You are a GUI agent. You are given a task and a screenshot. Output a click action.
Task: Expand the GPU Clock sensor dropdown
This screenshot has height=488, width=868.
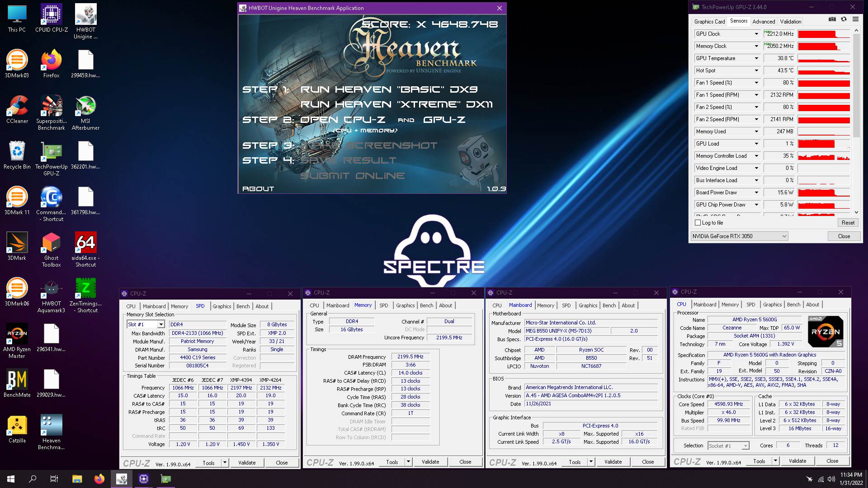[x=756, y=34]
